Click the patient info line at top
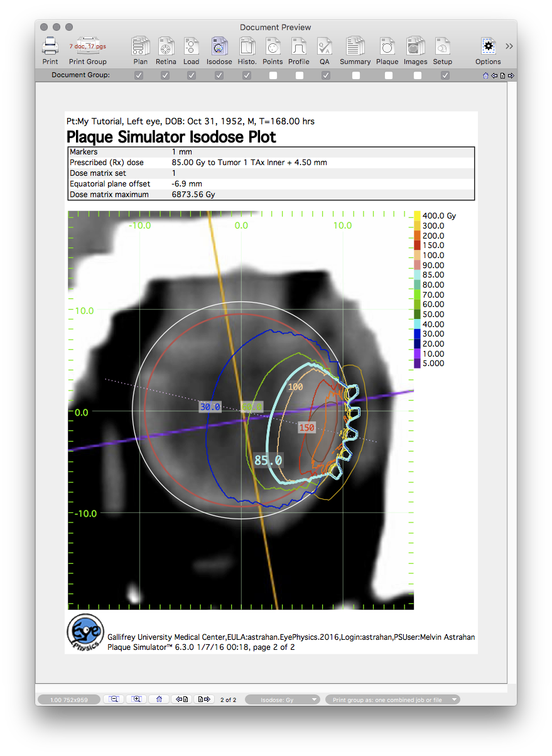Screen dimensions: 552x756 coord(192,121)
